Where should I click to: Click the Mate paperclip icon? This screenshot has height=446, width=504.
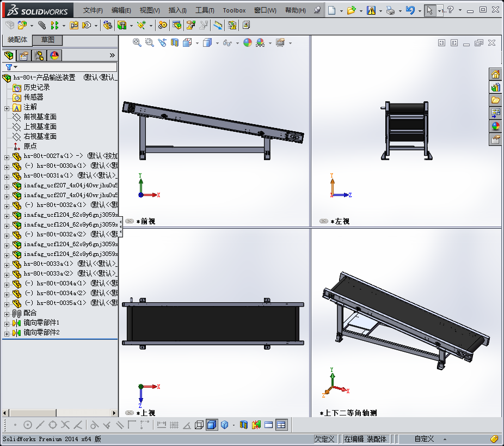click(42, 25)
